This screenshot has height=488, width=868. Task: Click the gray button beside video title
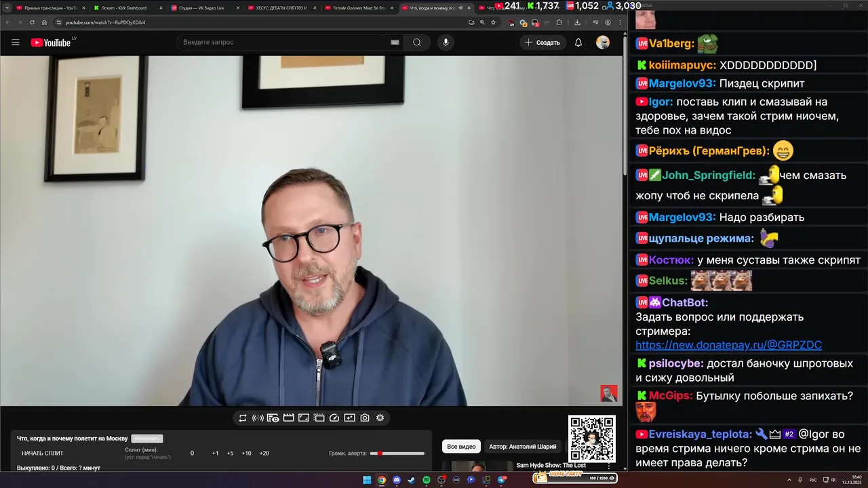tap(147, 439)
